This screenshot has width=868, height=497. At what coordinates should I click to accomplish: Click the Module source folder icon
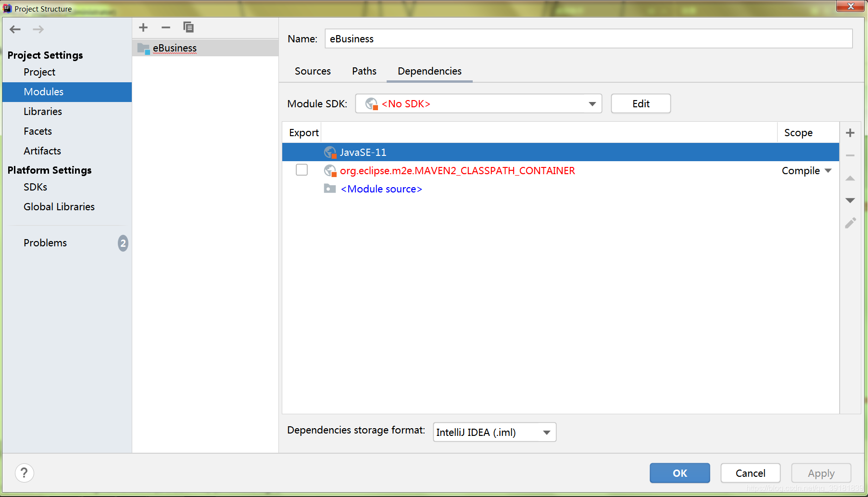(330, 189)
